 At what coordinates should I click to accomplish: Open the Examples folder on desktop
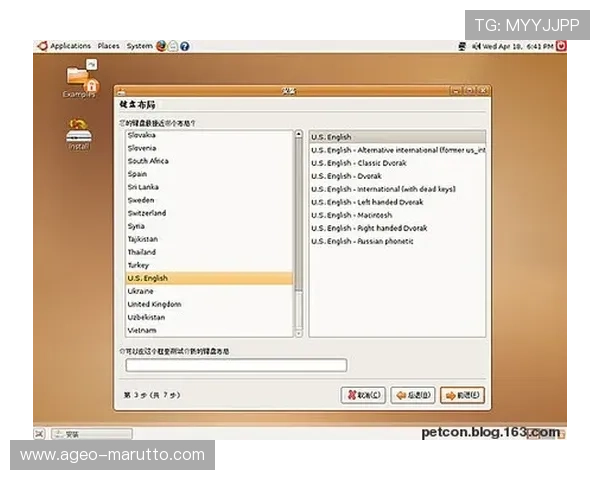pyautogui.click(x=78, y=78)
